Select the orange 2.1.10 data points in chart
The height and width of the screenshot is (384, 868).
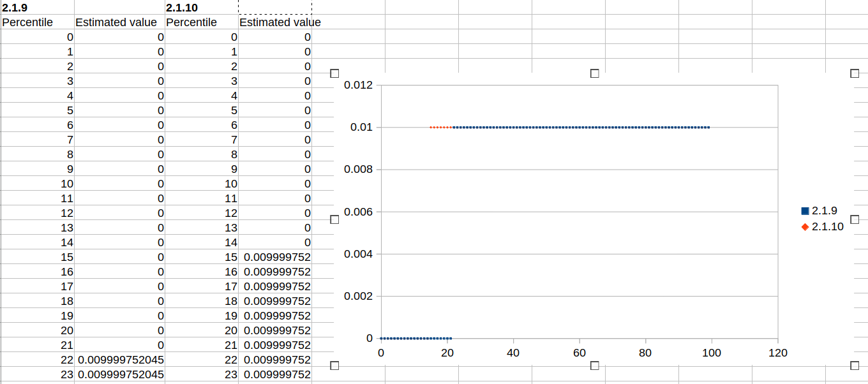[441, 128]
